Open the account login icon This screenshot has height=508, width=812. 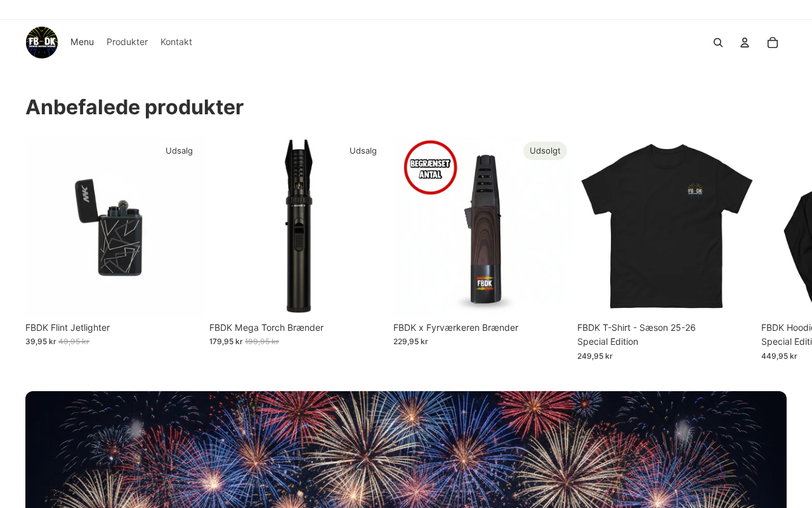point(745,43)
